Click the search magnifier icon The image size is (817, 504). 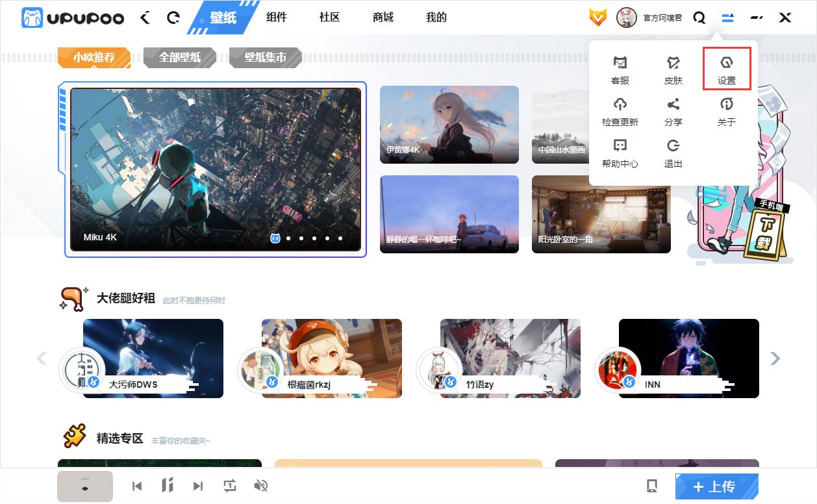click(x=699, y=18)
